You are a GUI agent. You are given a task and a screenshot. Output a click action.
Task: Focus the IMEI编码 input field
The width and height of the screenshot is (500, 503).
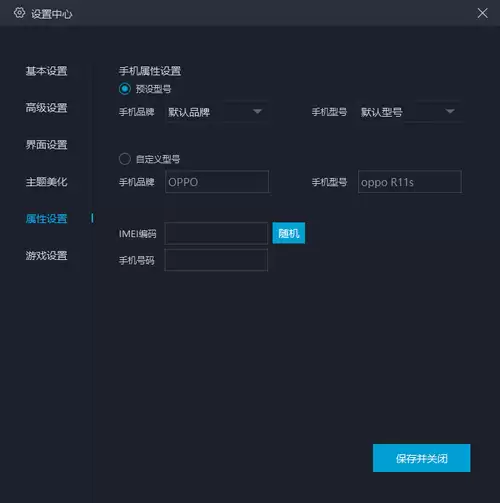click(216, 233)
